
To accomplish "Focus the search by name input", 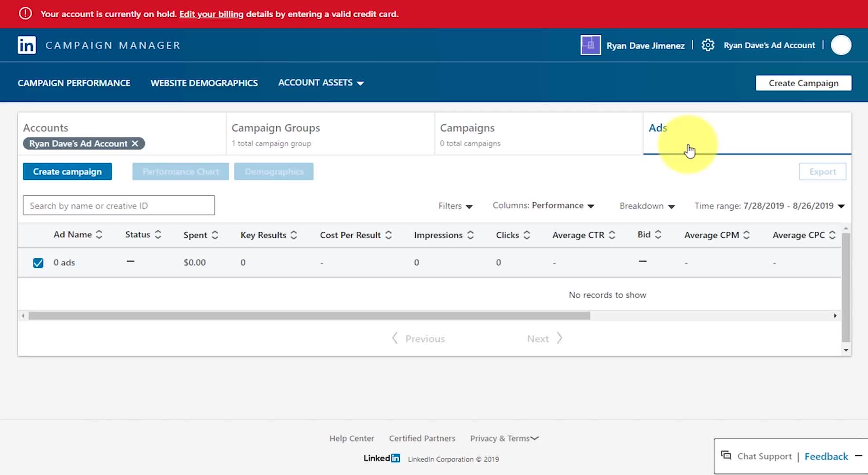I will tap(119, 205).
